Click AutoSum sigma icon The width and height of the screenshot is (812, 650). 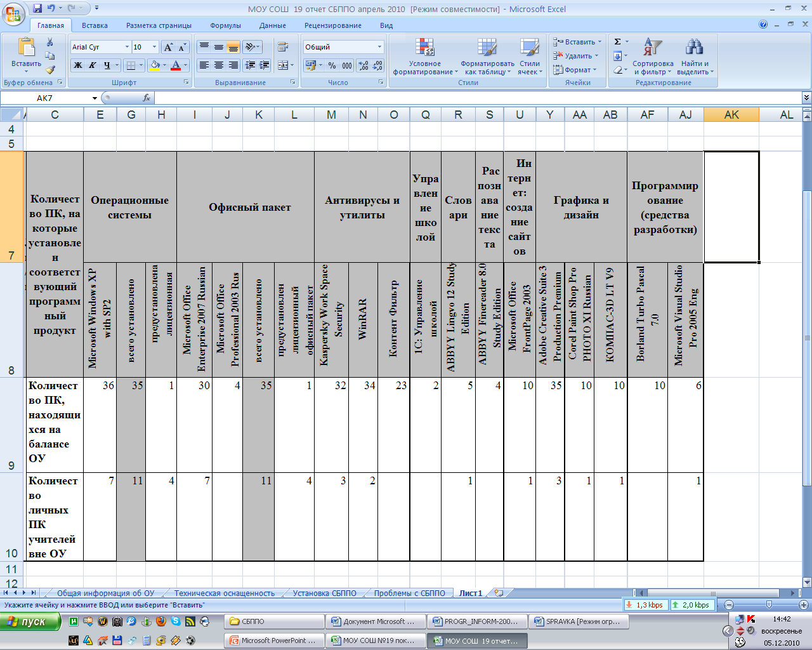[x=617, y=42]
